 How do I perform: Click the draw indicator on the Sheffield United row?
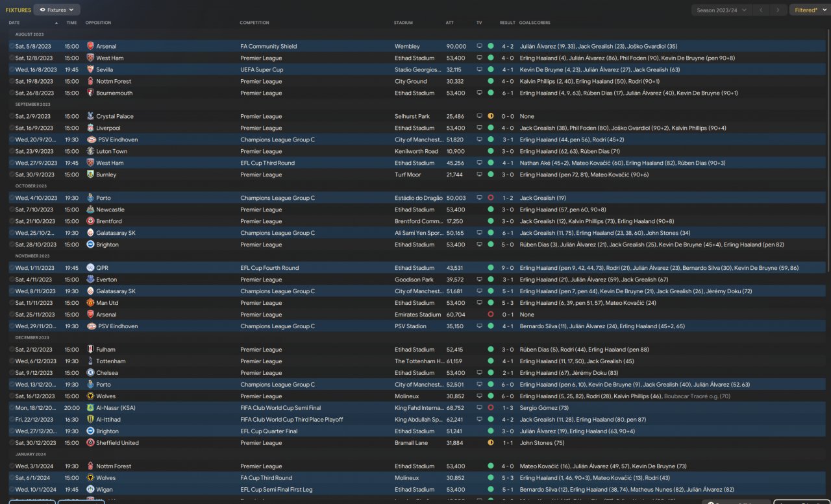[491, 444]
